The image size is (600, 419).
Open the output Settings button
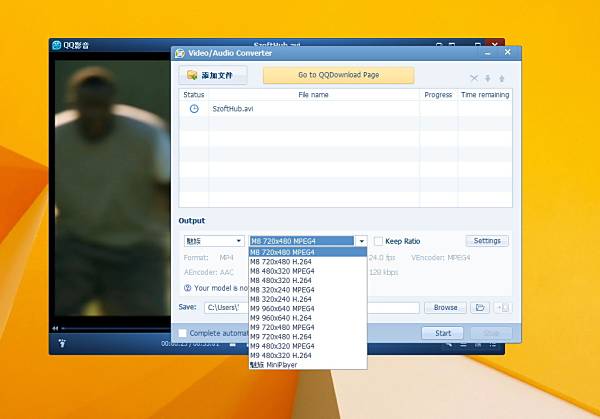click(487, 241)
